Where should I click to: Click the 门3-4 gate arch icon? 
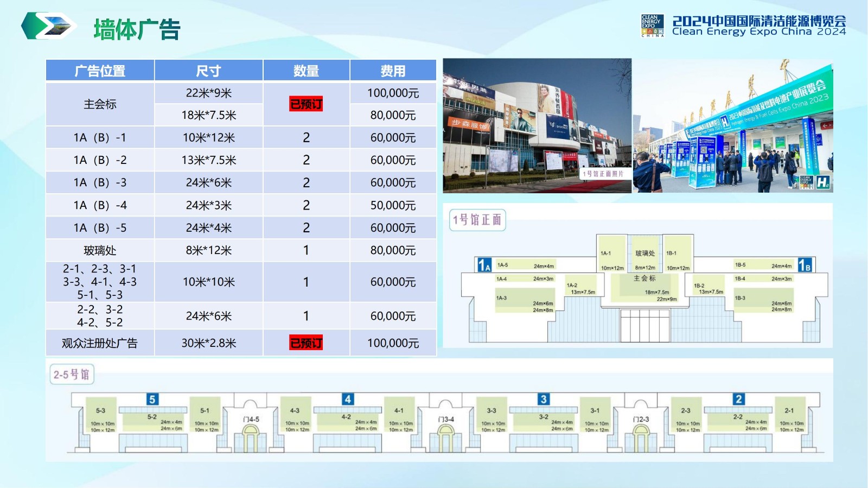click(445, 438)
